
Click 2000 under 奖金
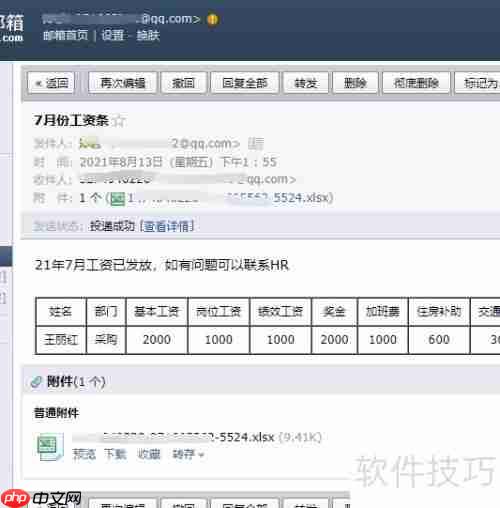pyautogui.click(x=334, y=340)
